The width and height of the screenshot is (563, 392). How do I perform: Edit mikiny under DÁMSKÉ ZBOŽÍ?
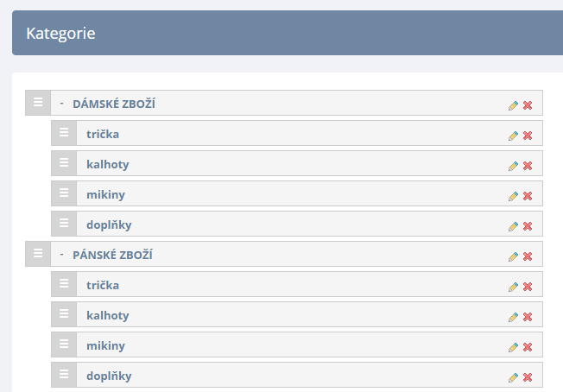click(513, 196)
